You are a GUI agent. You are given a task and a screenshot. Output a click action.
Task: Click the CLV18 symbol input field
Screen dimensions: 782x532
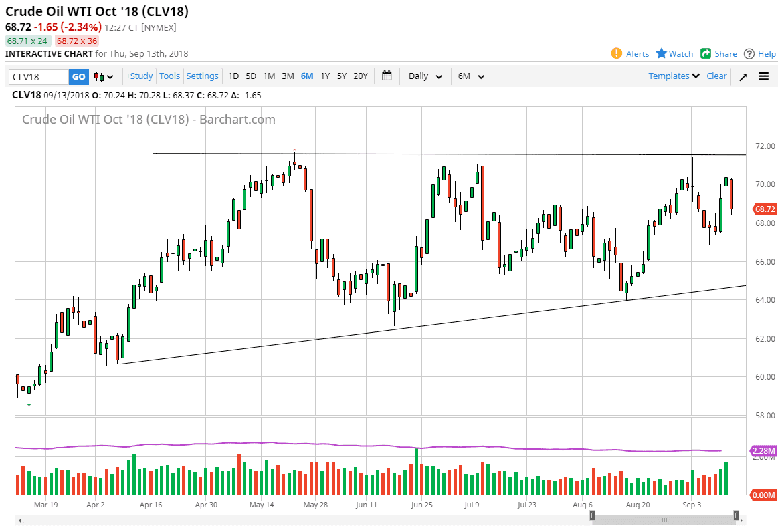(39, 77)
